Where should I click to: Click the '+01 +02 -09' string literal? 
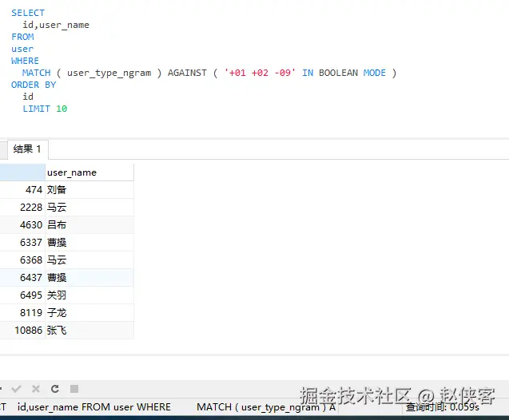click(x=260, y=73)
